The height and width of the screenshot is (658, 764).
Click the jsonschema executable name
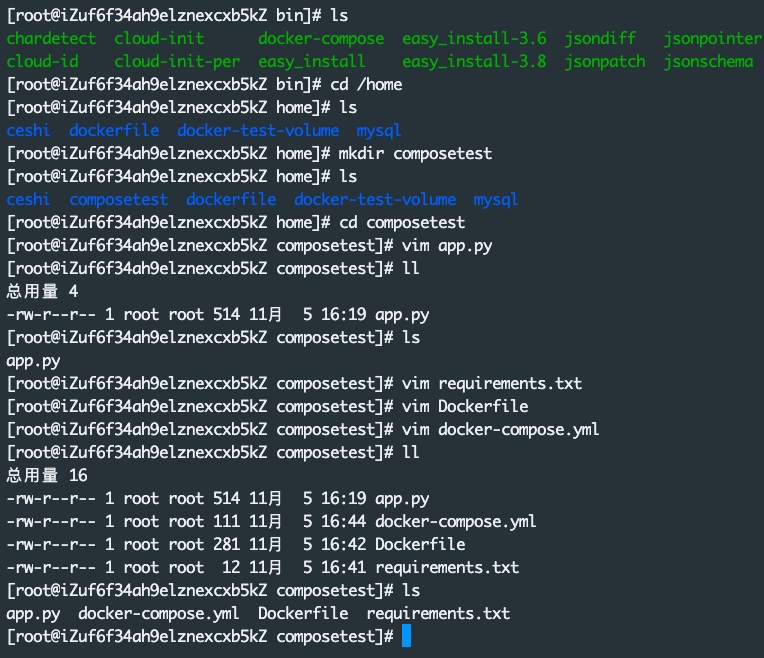click(x=712, y=62)
